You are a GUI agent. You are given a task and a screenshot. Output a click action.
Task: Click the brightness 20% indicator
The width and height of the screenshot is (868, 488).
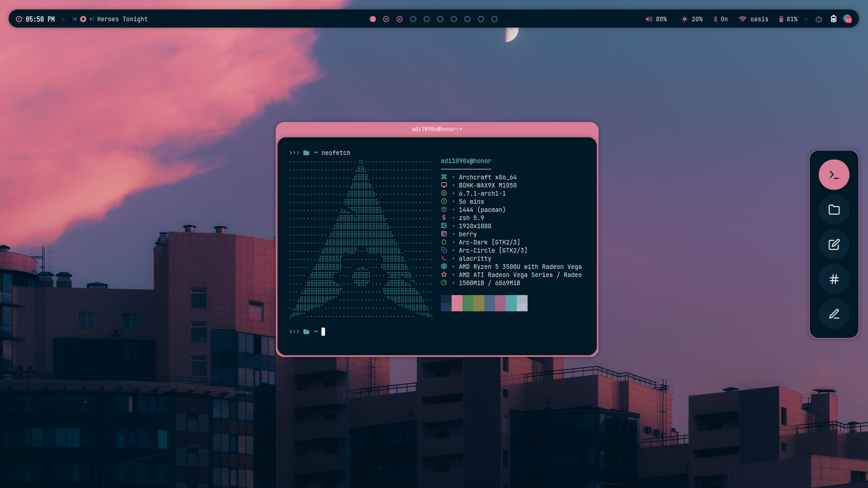coord(692,19)
